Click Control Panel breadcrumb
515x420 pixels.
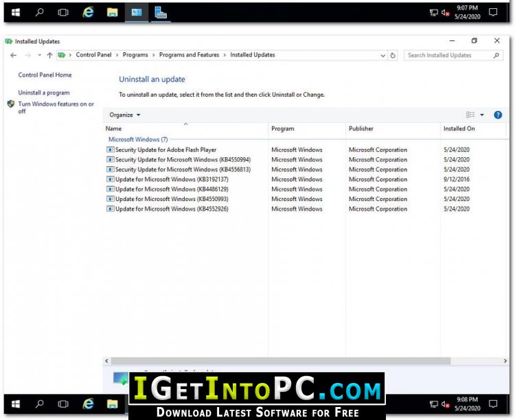(x=93, y=55)
